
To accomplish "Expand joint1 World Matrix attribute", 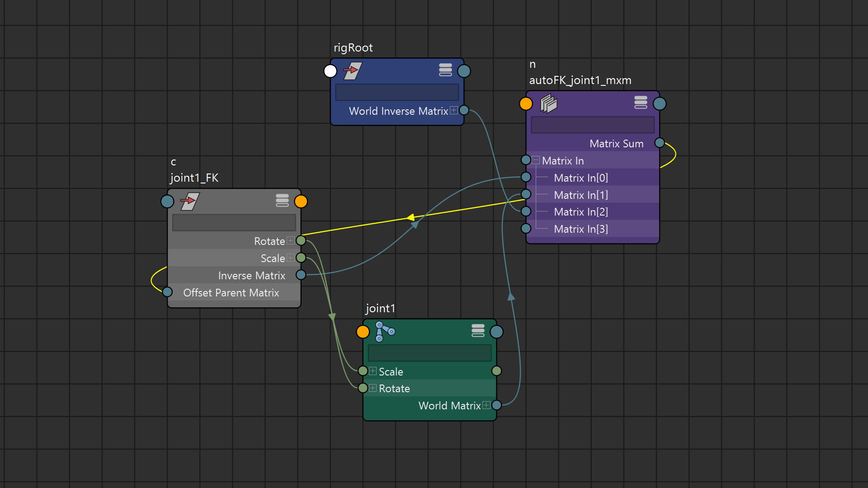I will pos(486,405).
